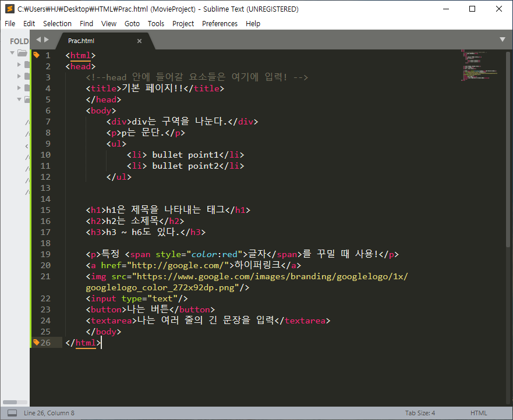Close the Prac.html tab

coord(139,41)
